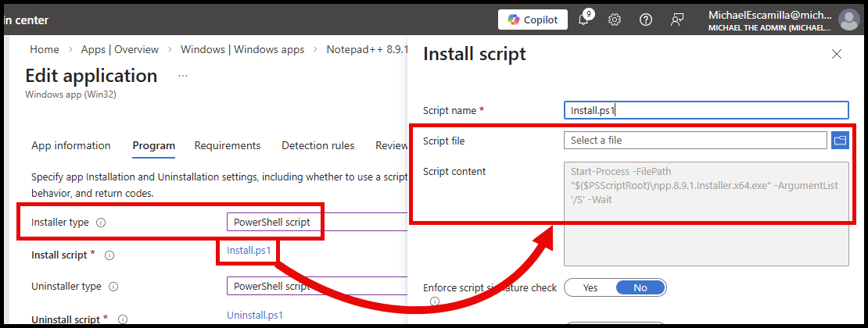Click the user account avatar
The height and width of the screenshot is (328, 868).
tap(848, 20)
